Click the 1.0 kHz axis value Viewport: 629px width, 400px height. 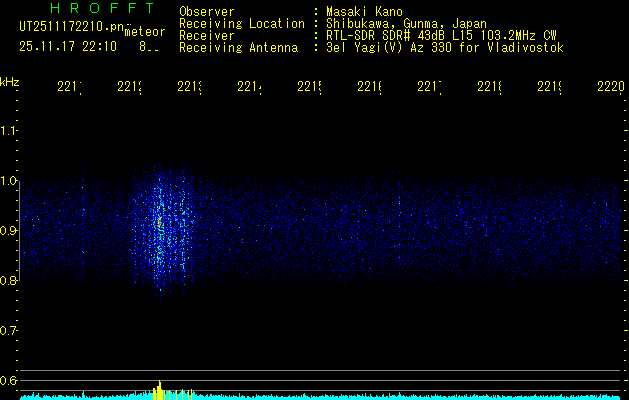coord(8,181)
